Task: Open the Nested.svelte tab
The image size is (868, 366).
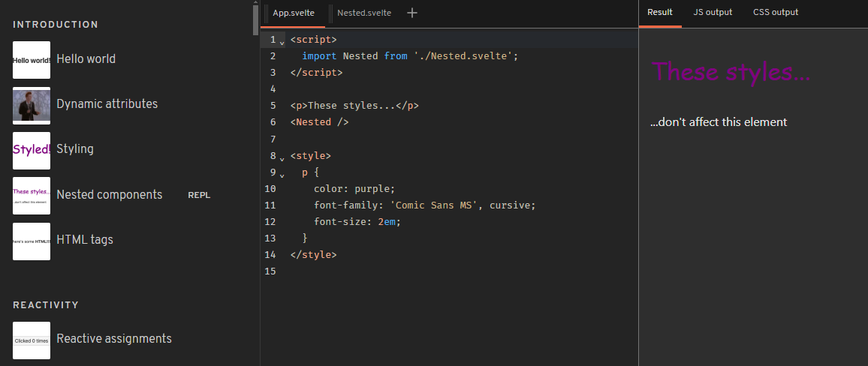Action: [363, 13]
